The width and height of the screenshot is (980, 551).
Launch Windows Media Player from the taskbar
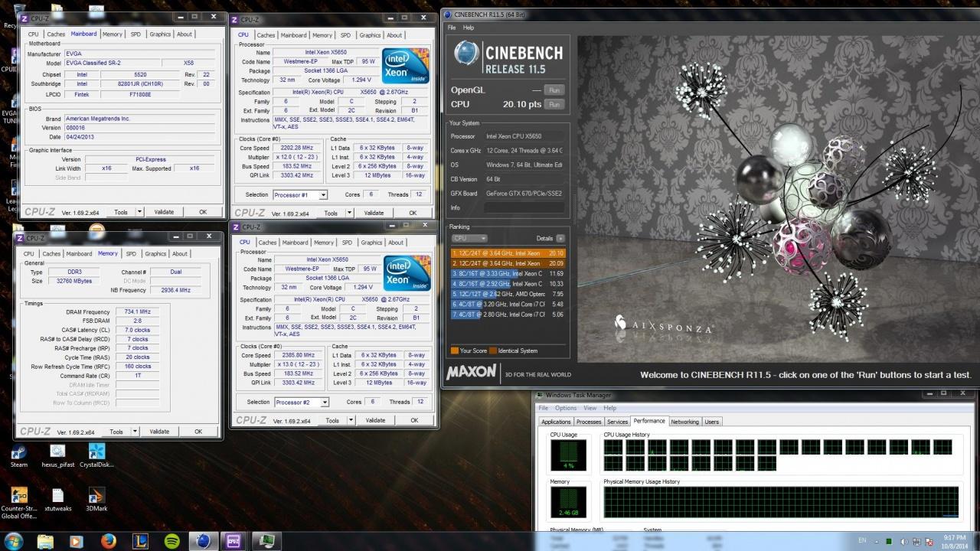76,541
